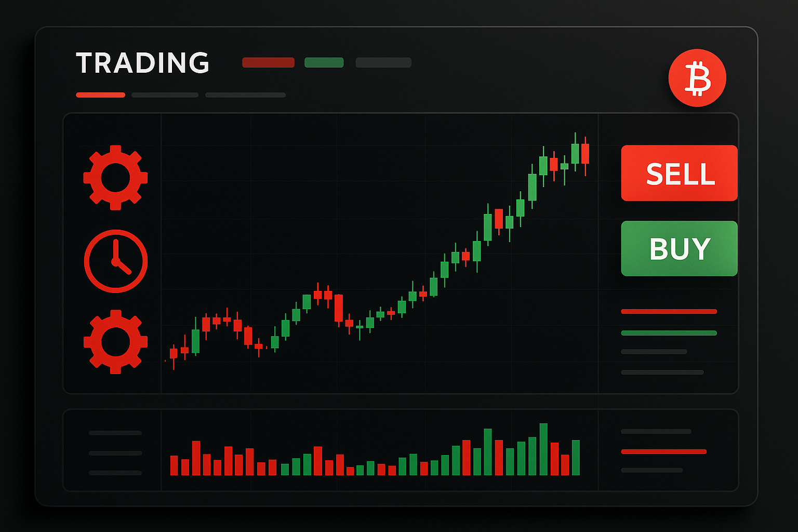Screen dimensions: 798x532
Task: Click the first red volume bar
Action: 174,465
